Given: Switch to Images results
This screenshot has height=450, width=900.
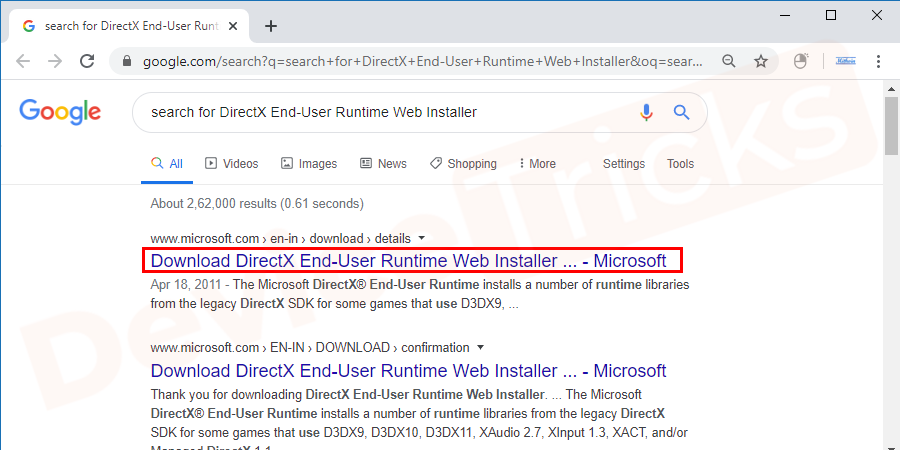Looking at the screenshot, I should click(309, 164).
